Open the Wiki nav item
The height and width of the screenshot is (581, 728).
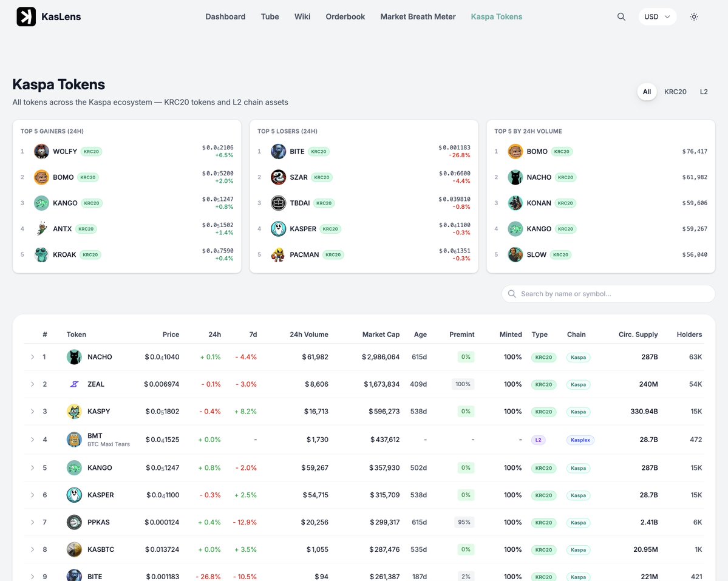pos(302,17)
